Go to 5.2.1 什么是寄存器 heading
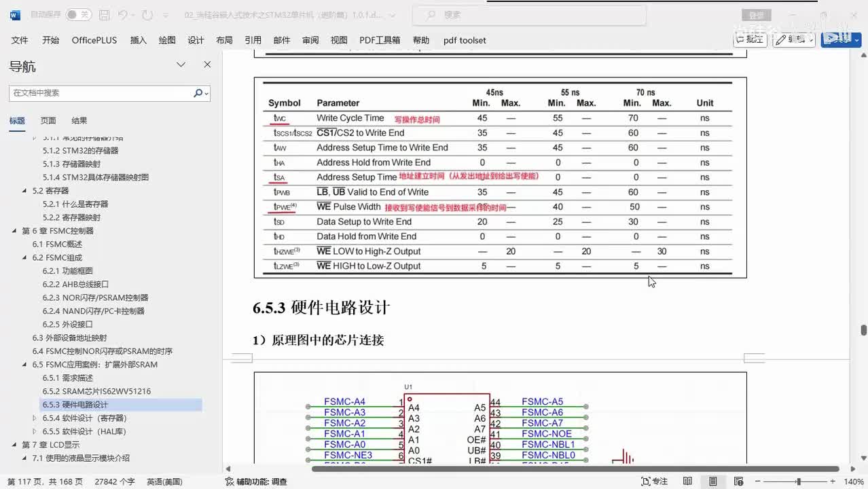 pos(75,204)
